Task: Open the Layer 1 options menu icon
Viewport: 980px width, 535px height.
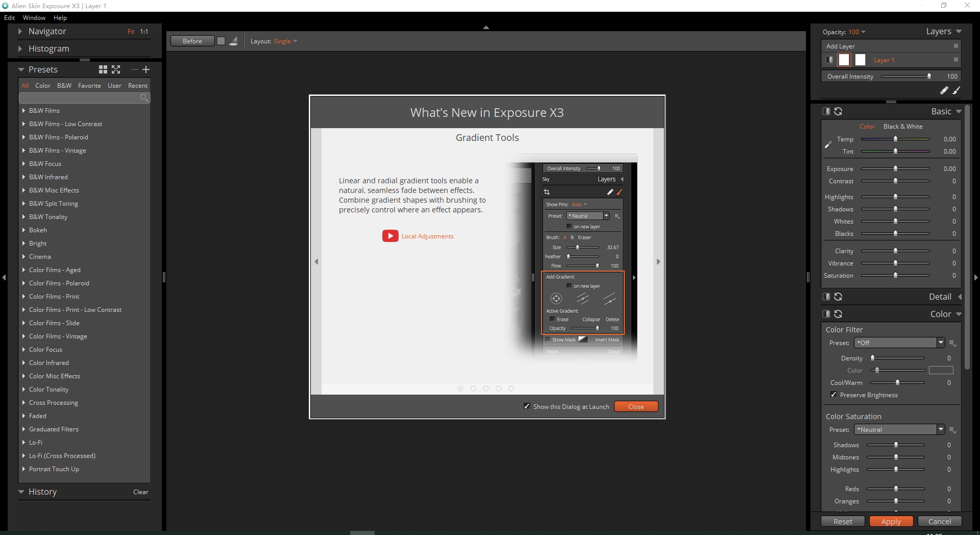Action: click(956, 60)
